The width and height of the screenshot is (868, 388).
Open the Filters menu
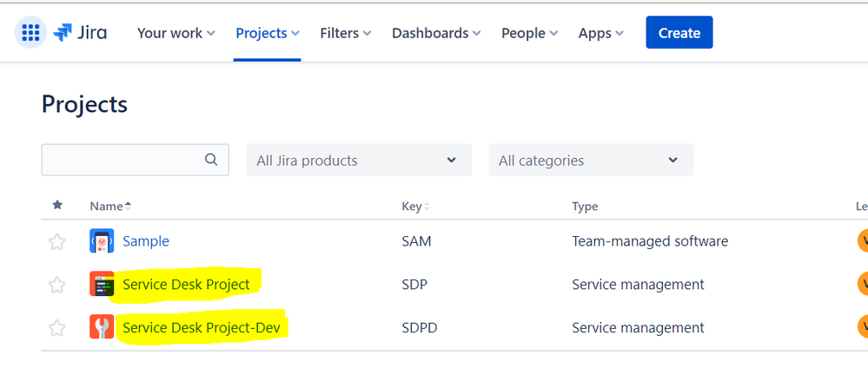coord(346,33)
